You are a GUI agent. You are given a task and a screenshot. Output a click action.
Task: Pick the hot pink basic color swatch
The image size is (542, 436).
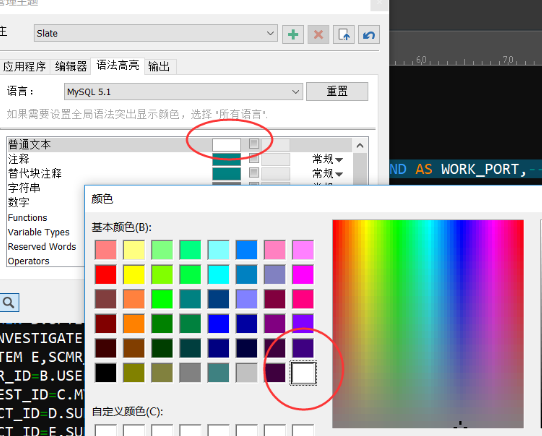click(303, 299)
